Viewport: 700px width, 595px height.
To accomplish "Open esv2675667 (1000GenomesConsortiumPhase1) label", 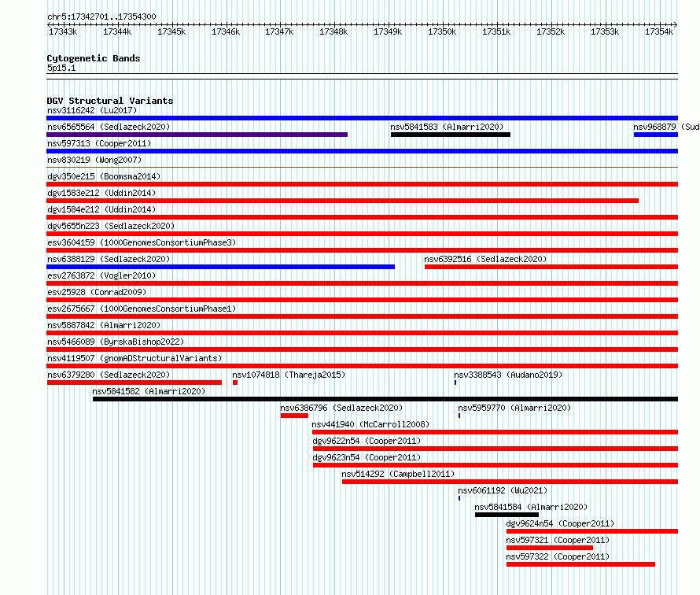I will [142, 309].
